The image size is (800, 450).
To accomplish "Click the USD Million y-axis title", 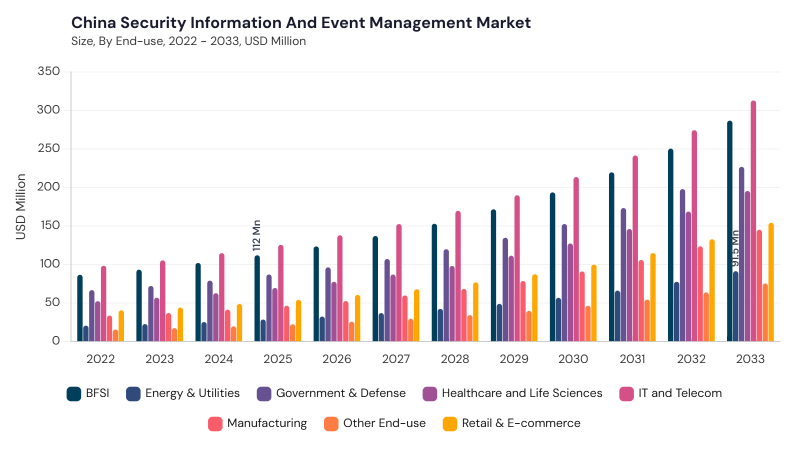I will 20,207.
